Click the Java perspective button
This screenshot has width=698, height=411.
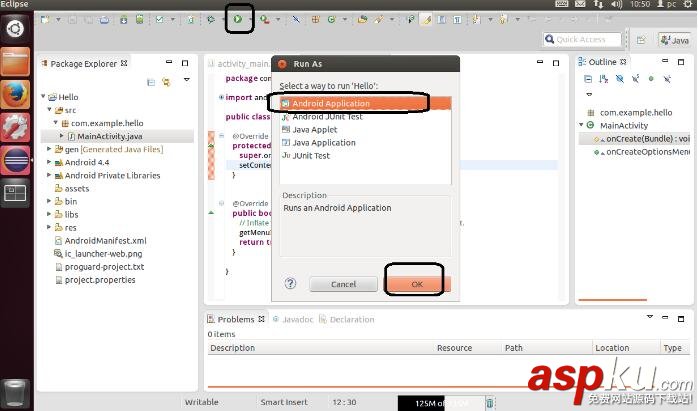[675, 40]
